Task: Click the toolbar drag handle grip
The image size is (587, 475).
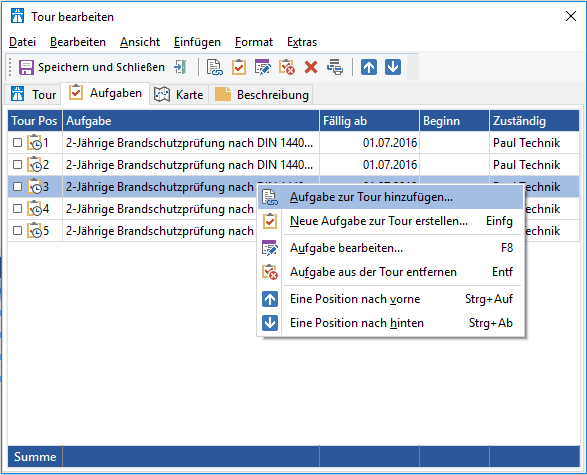Action: point(10,67)
